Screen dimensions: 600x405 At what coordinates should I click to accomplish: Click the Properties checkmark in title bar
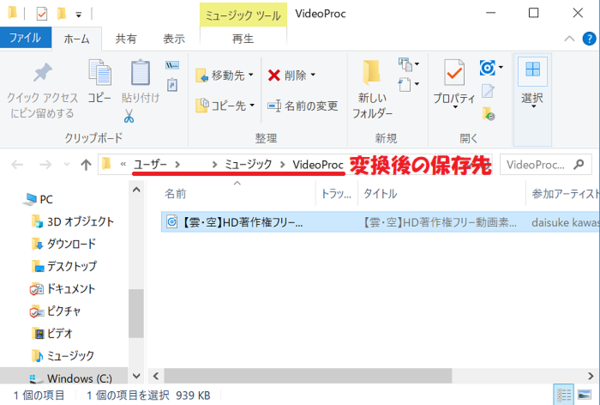tap(42, 14)
